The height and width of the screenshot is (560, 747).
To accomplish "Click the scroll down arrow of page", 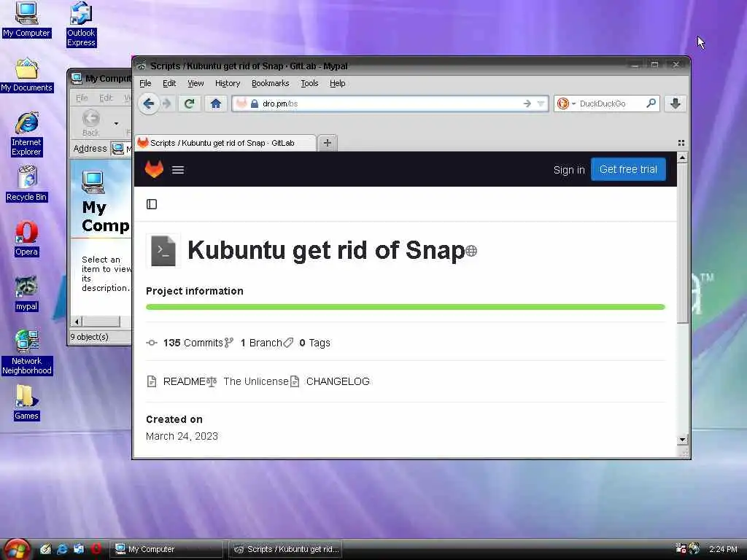I will (682, 440).
